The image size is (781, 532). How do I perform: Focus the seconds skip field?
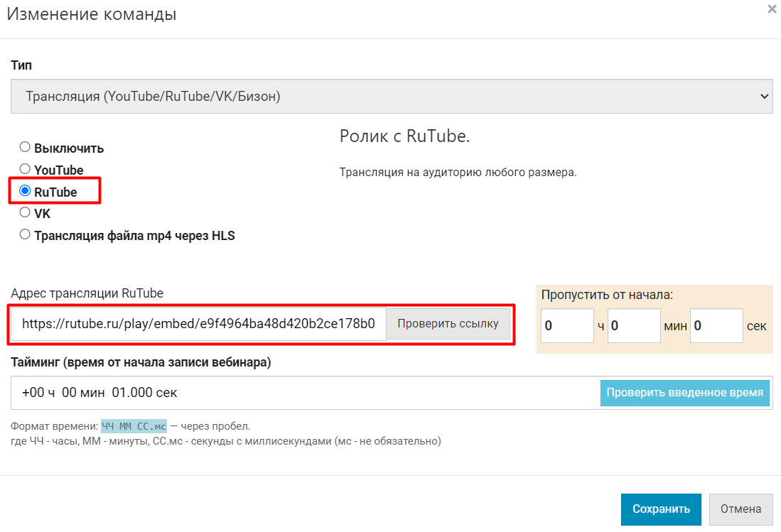(716, 326)
